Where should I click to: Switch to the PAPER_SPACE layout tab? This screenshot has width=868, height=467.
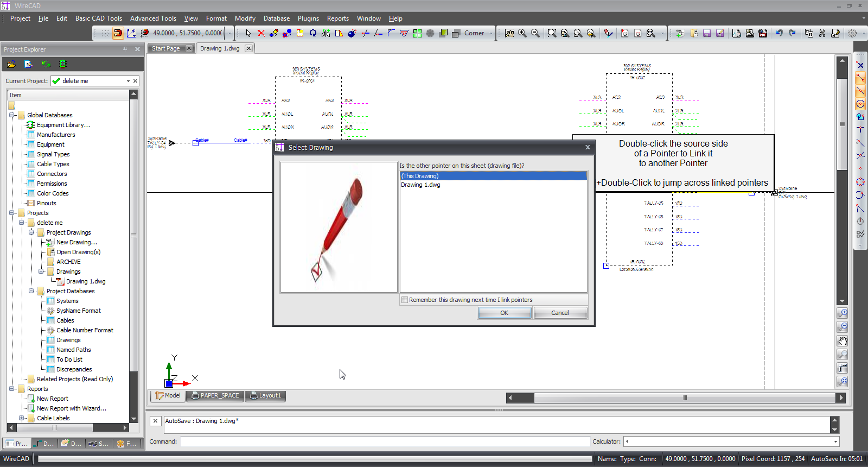(215, 395)
